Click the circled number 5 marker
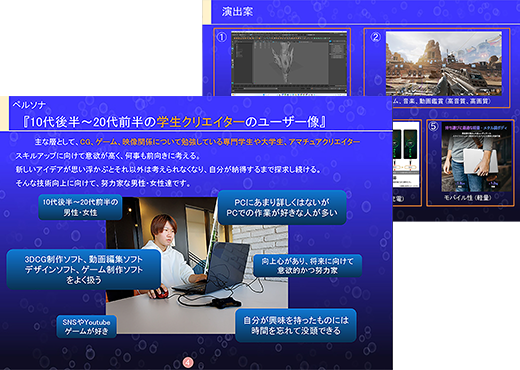Viewport: 520px width, 370px height. pos(433,126)
